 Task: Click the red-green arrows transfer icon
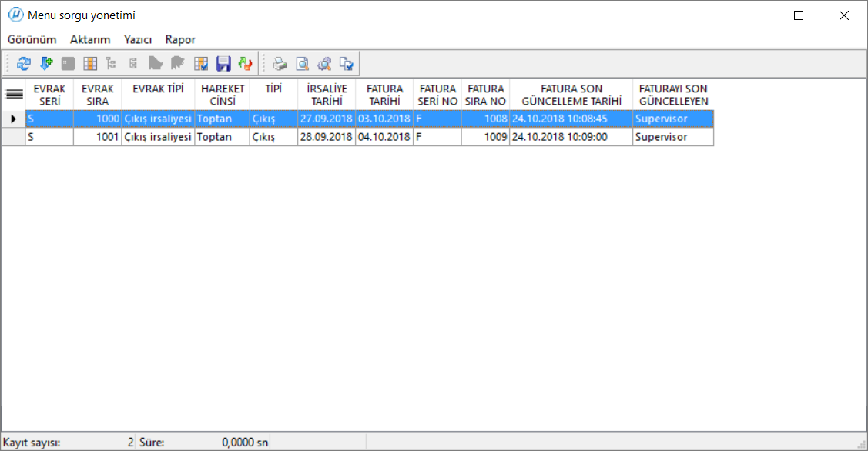(x=245, y=64)
